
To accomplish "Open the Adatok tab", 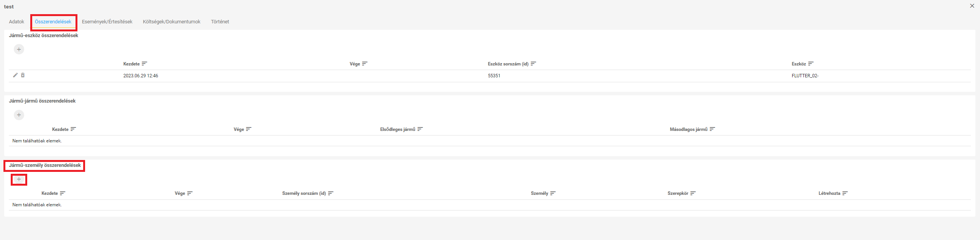I will [16, 22].
